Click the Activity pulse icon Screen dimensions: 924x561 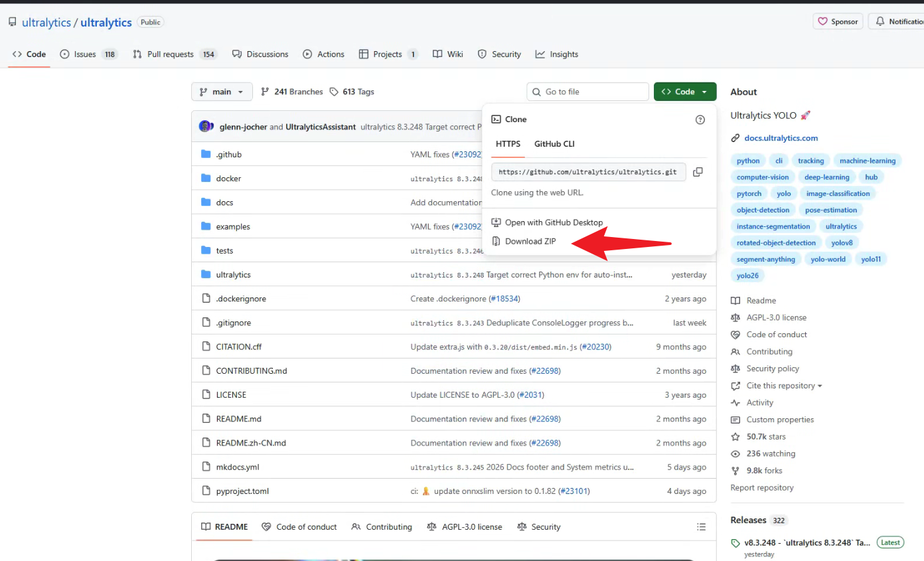pyautogui.click(x=735, y=403)
